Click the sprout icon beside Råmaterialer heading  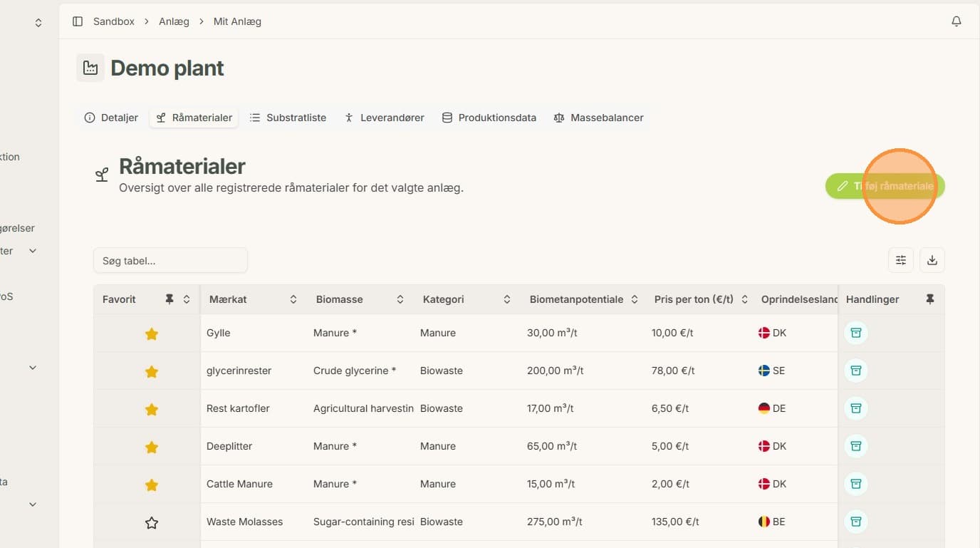[102, 175]
